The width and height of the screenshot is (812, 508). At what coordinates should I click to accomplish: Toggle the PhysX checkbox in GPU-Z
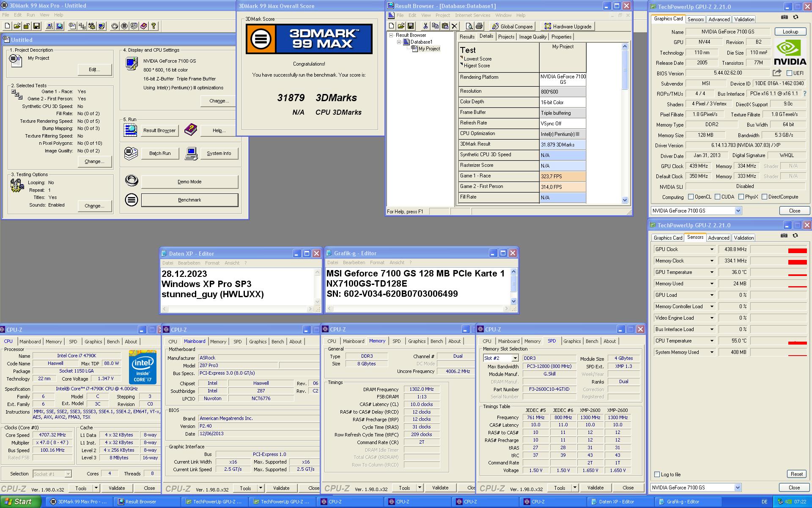click(x=741, y=197)
